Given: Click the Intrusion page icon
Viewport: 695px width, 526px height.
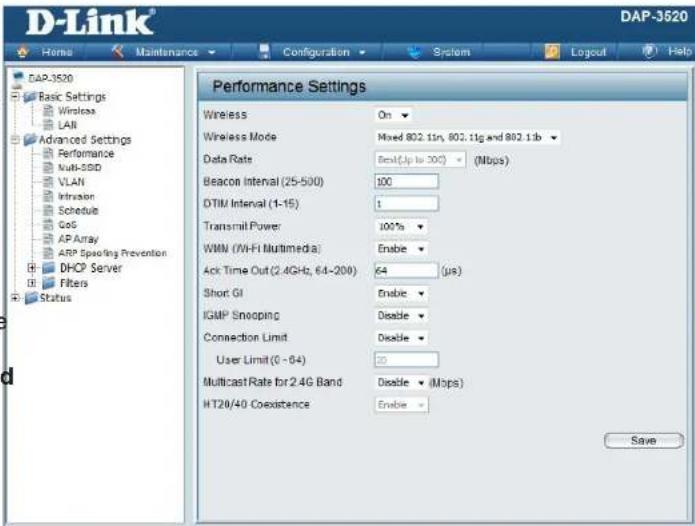Looking at the screenshot, I should [x=48, y=196].
